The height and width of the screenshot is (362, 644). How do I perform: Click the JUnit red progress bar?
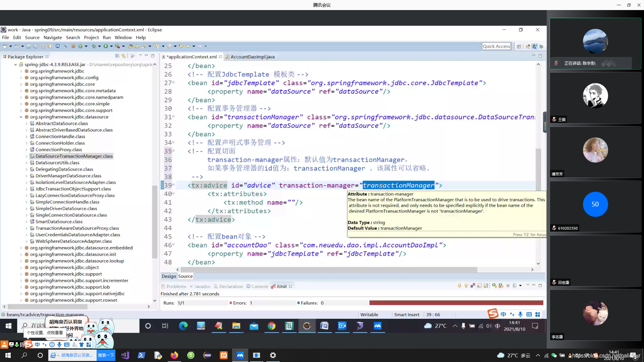point(456,303)
